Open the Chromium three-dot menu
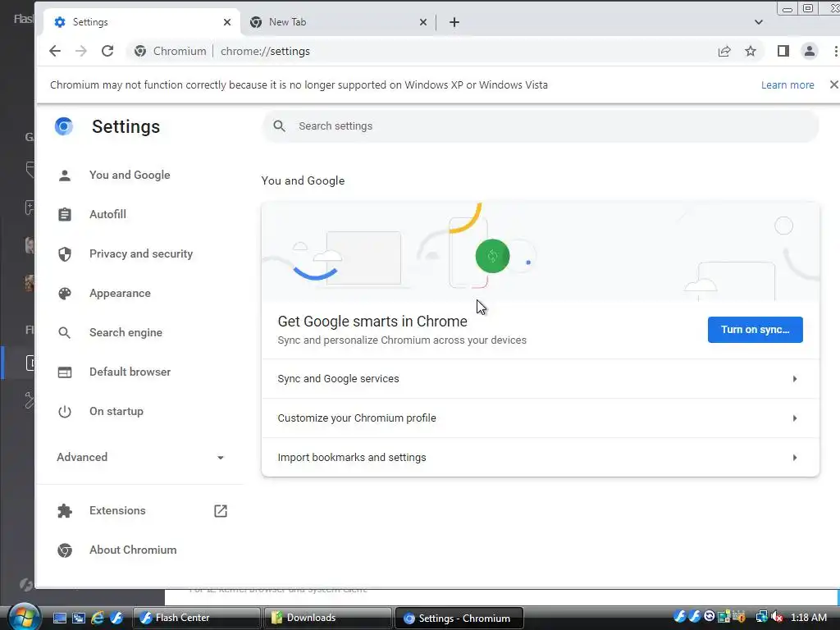 click(x=835, y=51)
